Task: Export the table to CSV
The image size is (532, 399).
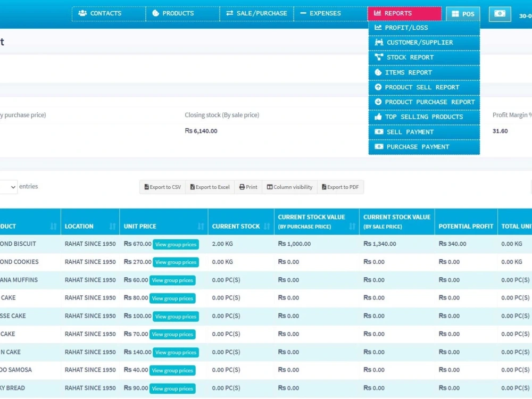Action: pos(162,187)
